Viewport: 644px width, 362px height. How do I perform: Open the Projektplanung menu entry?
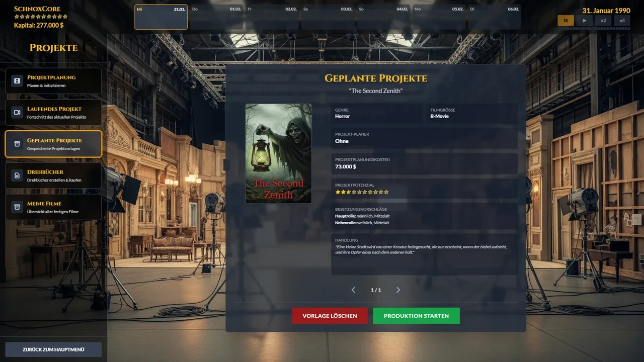click(53, 81)
